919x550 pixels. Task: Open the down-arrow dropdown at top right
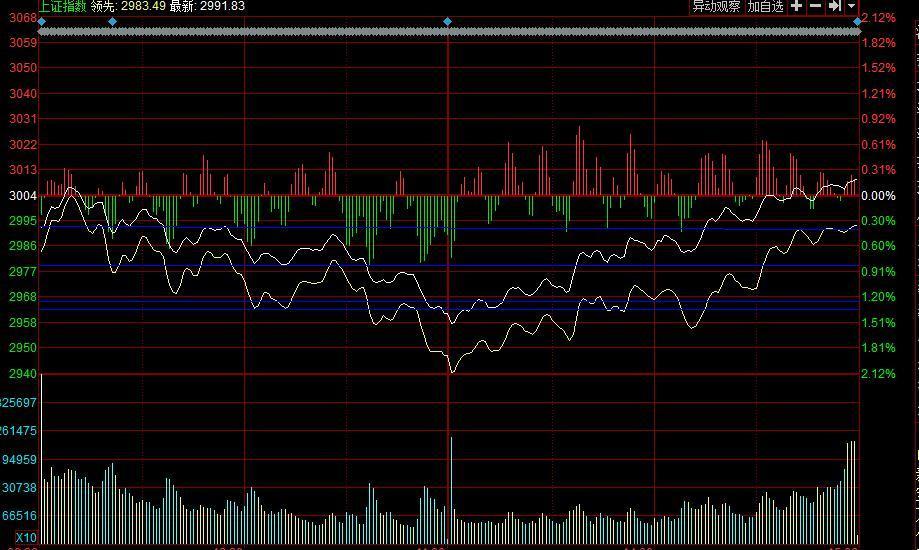[x=851, y=6]
